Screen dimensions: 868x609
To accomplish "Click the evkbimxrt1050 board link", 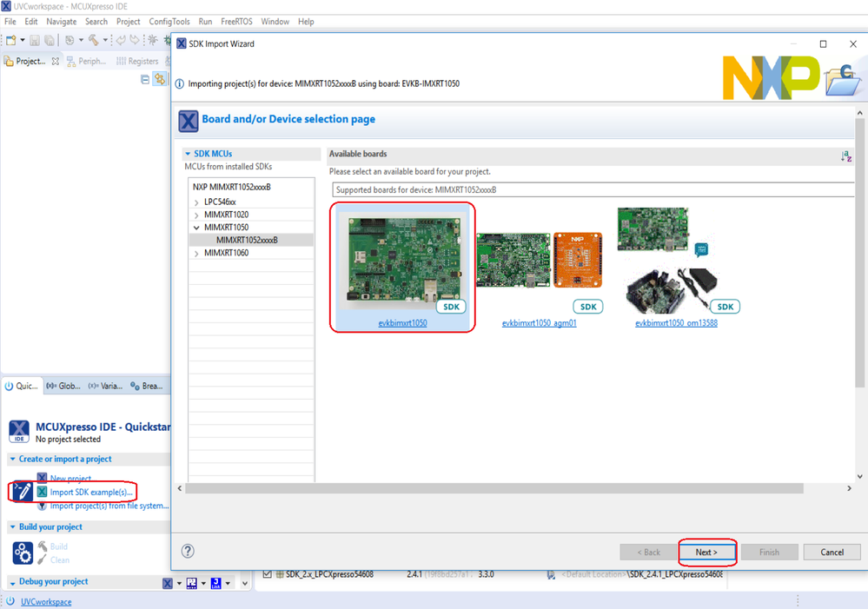I will coord(402,323).
